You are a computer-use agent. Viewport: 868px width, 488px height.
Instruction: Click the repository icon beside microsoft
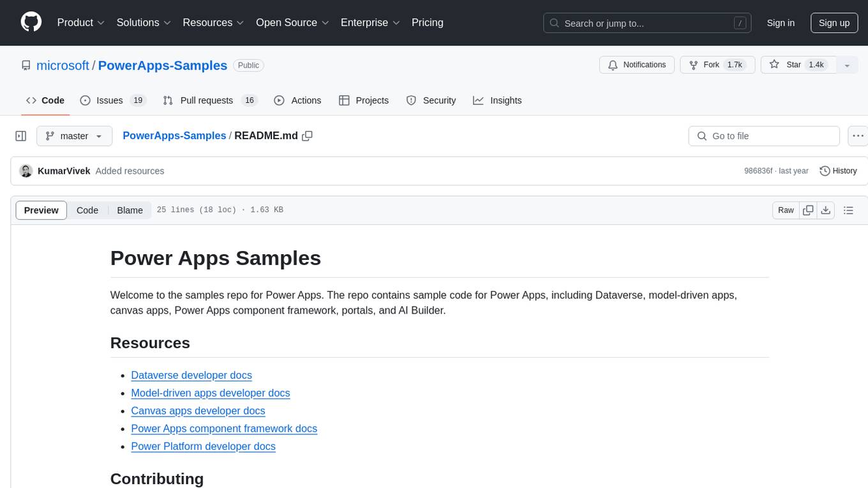(x=26, y=65)
